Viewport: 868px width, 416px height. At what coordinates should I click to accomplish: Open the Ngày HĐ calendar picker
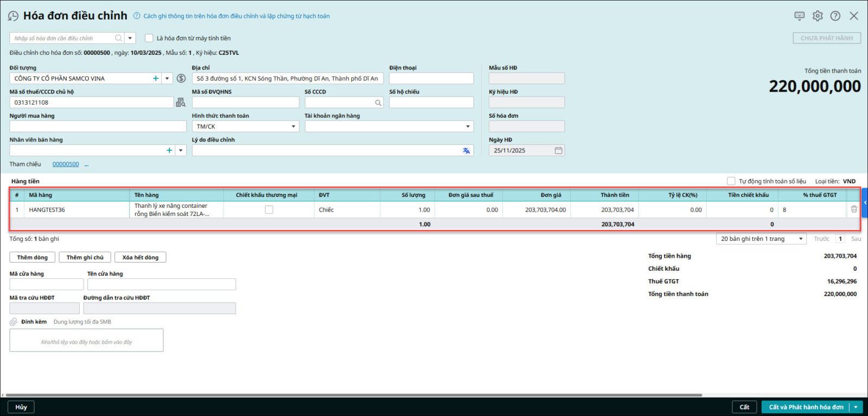[558, 151]
